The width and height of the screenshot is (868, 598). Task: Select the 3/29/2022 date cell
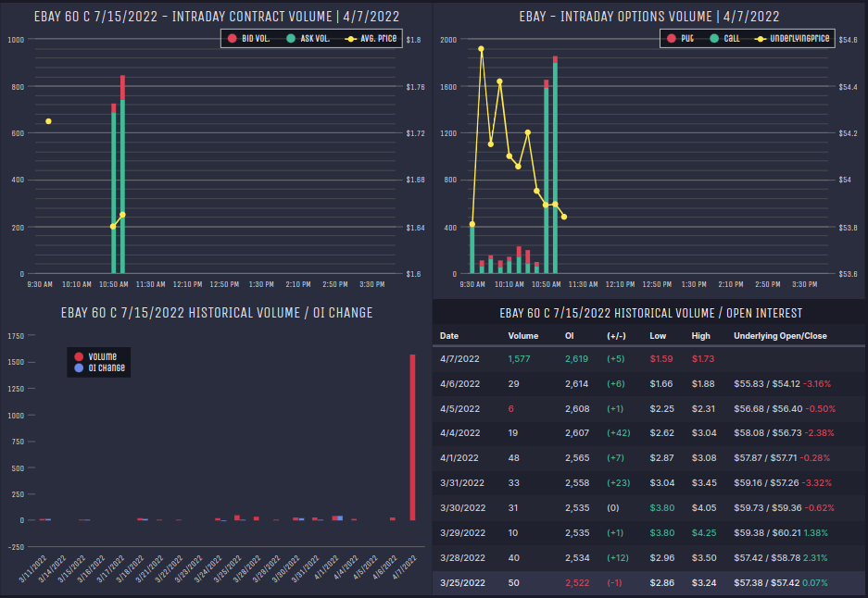click(462, 532)
